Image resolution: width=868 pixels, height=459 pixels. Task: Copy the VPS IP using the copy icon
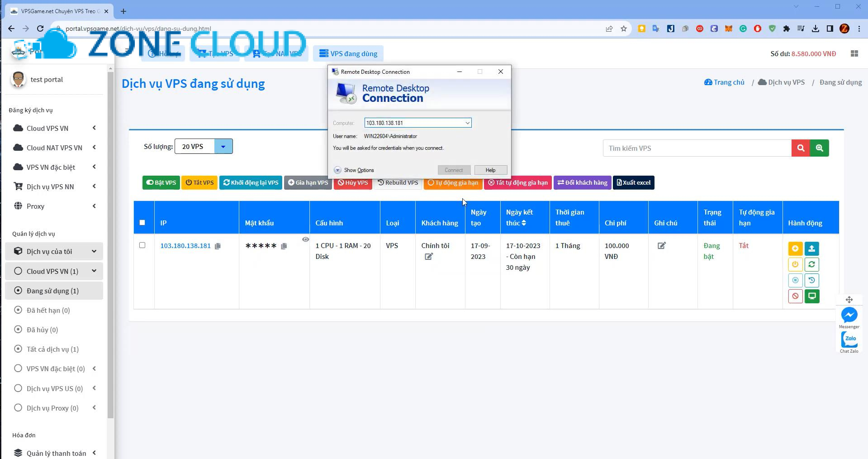(218, 246)
